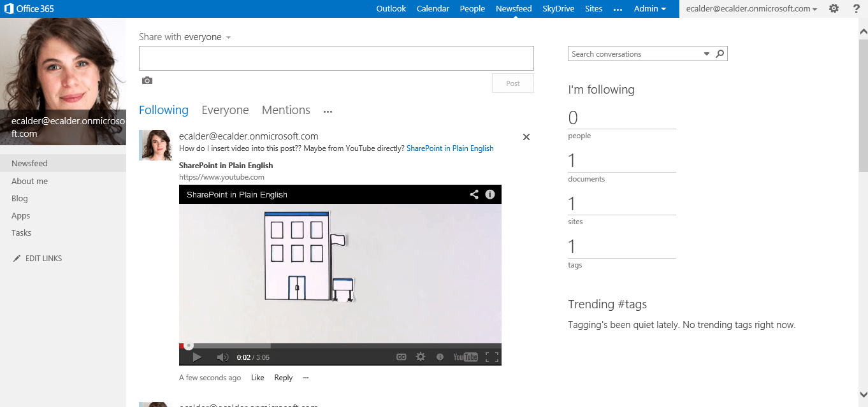Show video info in the player
Image resolution: width=868 pixels, height=407 pixels.
490,194
